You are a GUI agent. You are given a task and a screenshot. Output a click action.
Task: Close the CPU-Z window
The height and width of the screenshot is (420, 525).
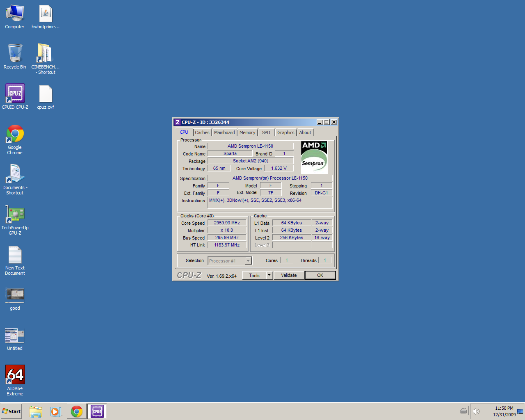pos(334,122)
